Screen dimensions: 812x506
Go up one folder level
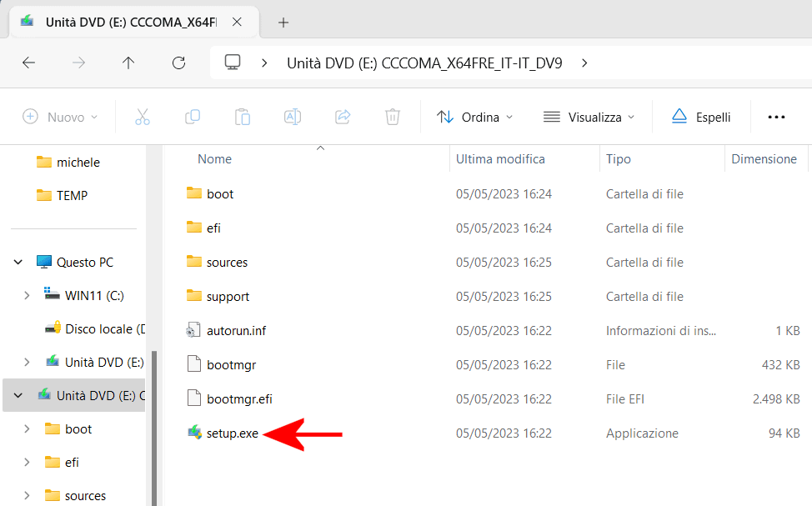[x=128, y=63]
